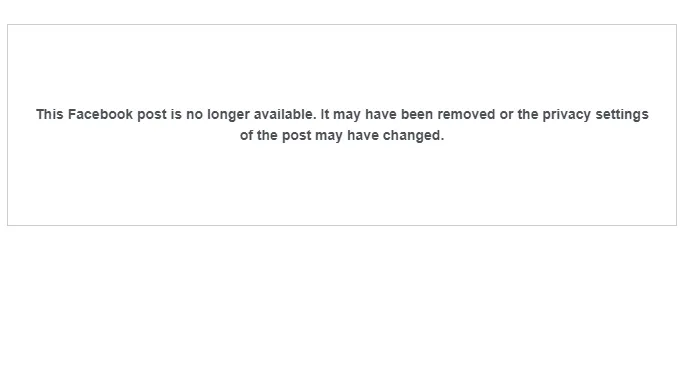The height and width of the screenshot is (382, 686).
Task: Click the word 'post' on the first line
Action: (152, 115)
